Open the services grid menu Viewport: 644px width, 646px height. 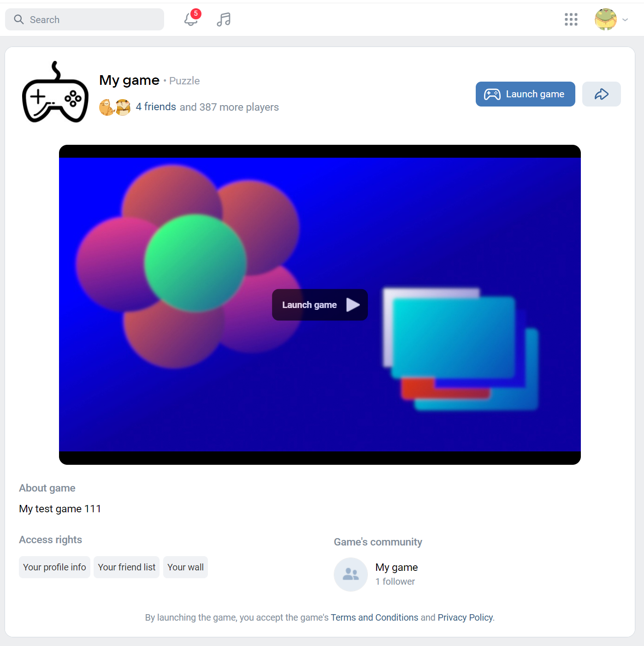571,19
